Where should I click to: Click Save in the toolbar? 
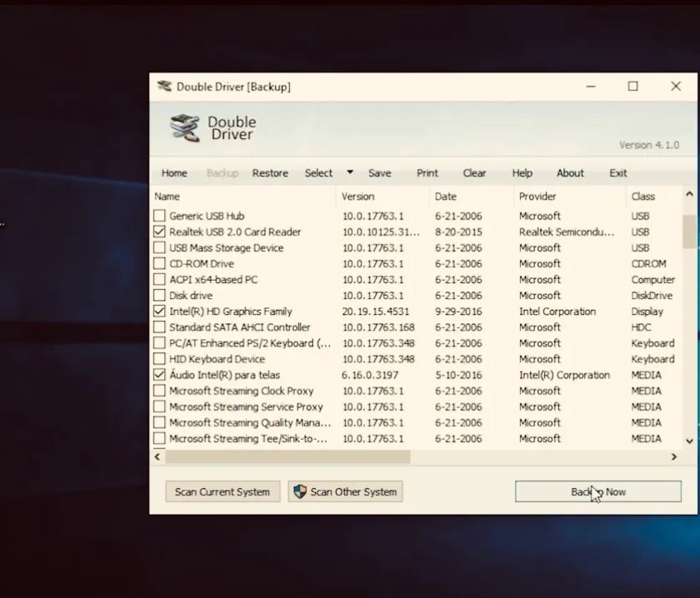379,173
